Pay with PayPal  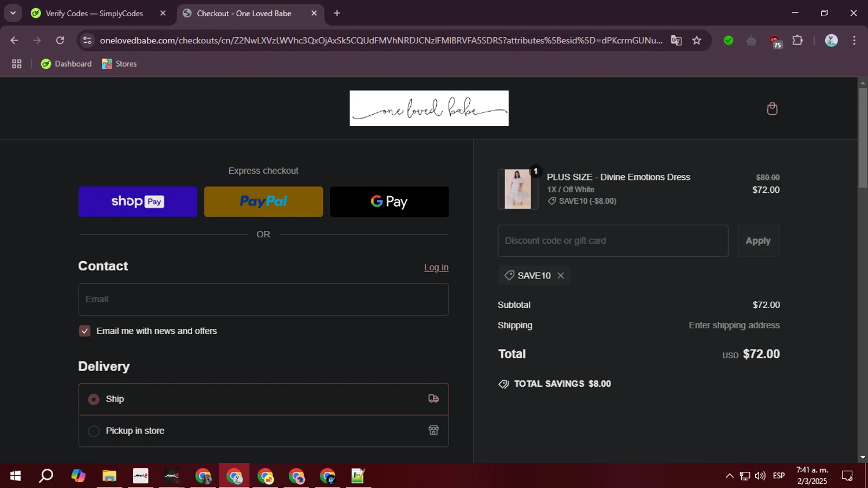point(263,201)
